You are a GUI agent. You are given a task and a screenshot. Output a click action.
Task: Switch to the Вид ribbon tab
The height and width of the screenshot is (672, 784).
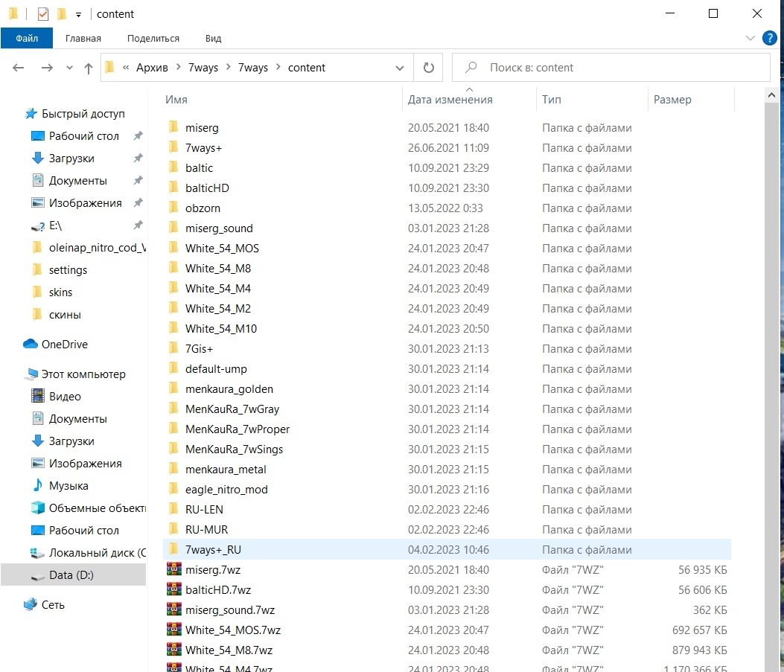[213, 38]
